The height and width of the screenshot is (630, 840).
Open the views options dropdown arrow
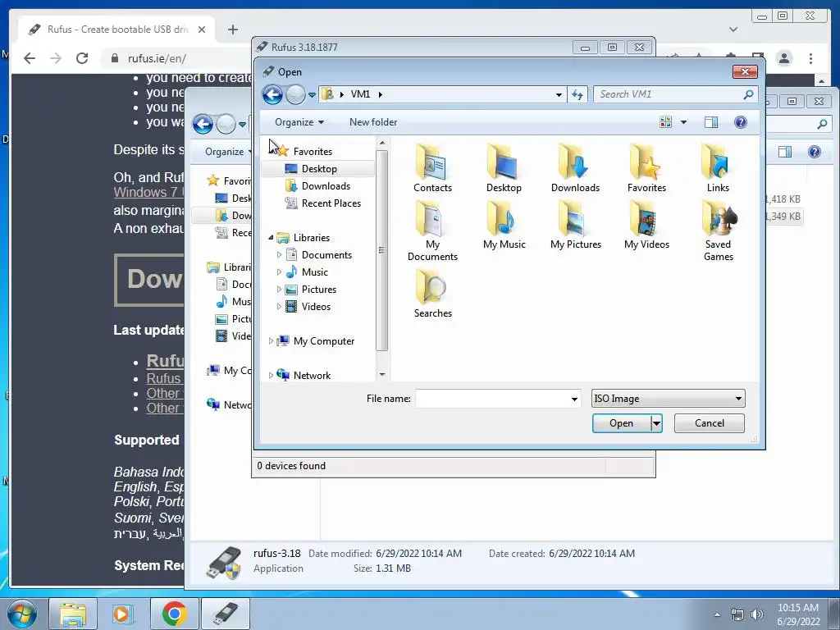click(683, 122)
